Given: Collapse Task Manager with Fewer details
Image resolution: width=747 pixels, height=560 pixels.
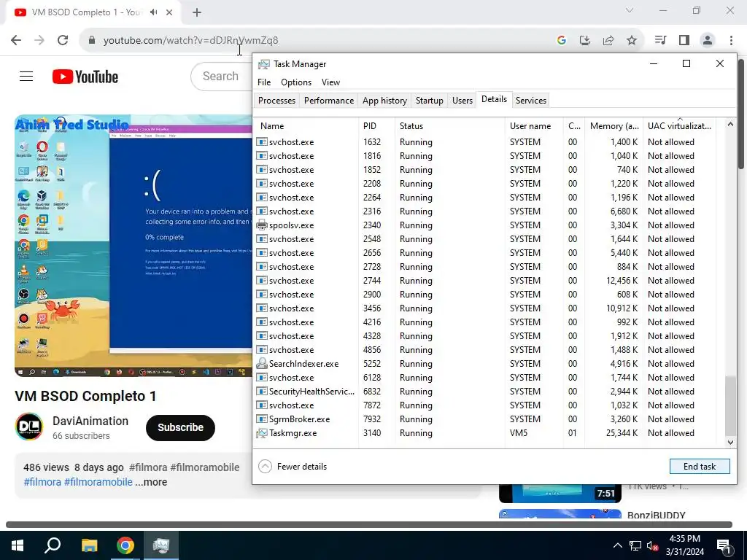Looking at the screenshot, I should pos(293,466).
